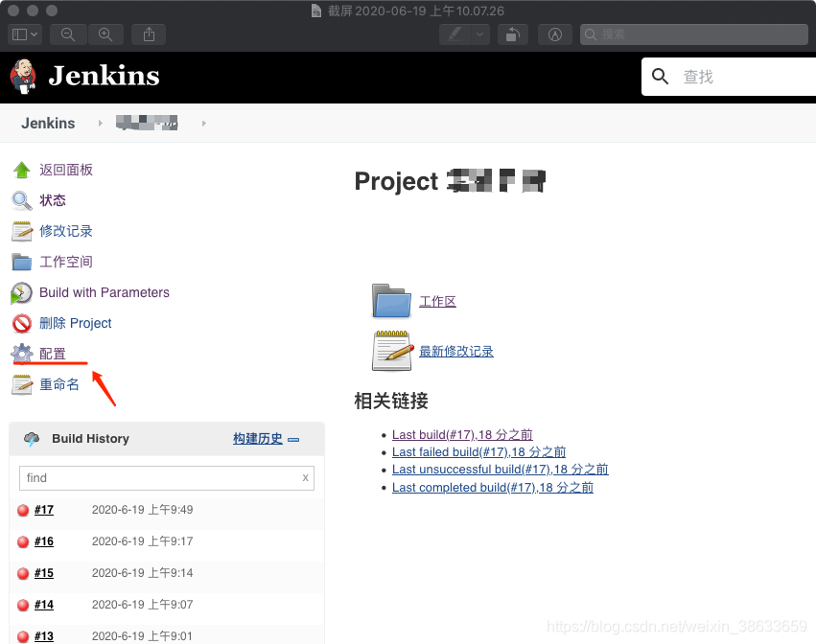Click the blurred project name breadcrumb
The width and height of the screenshot is (816, 644).
pos(147,123)
